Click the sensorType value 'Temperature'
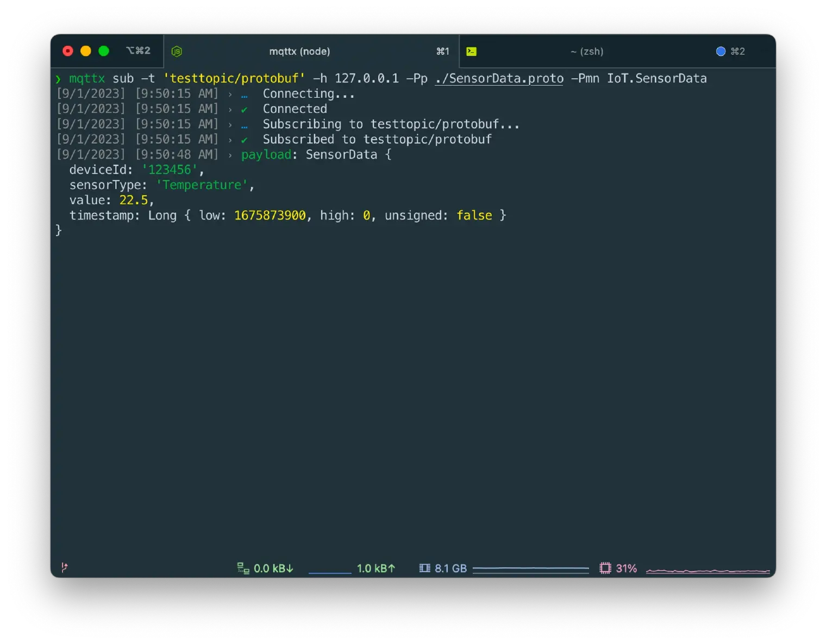This screenshot has height=644, width=826. click(x=202, y=185)
